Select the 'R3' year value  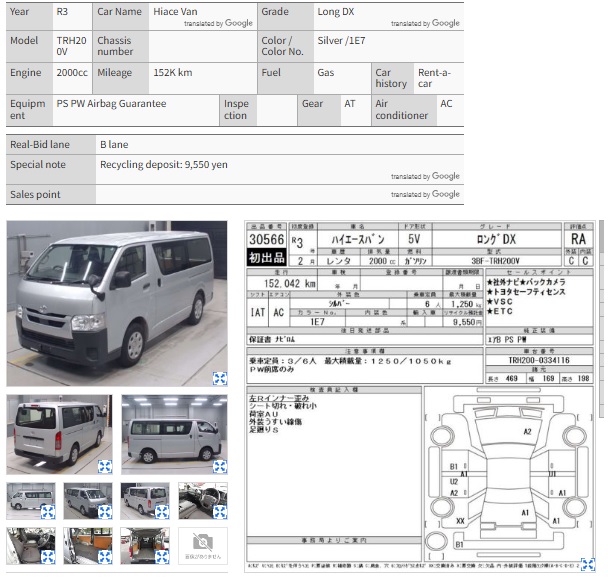(x=62, y=12)
